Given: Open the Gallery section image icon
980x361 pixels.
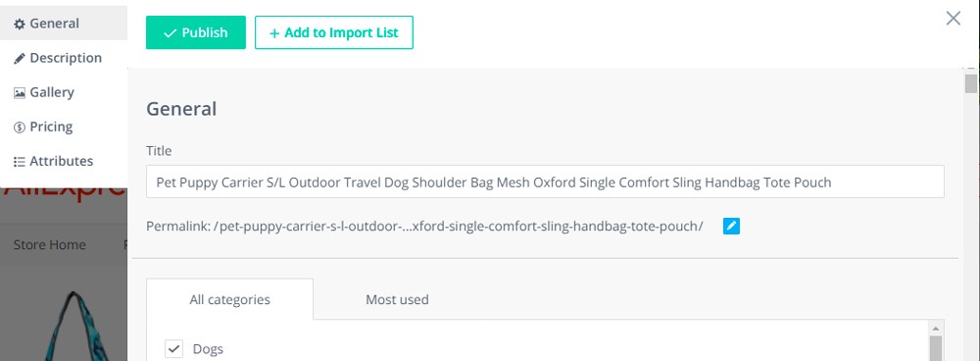Looking at the screenshot, I should click(20, 92).
